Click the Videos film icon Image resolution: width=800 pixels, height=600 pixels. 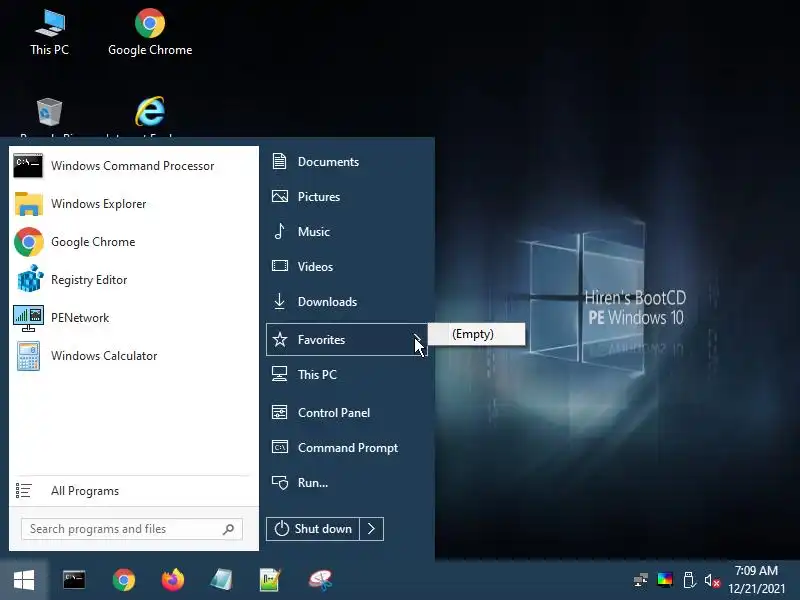coord(280,266)
